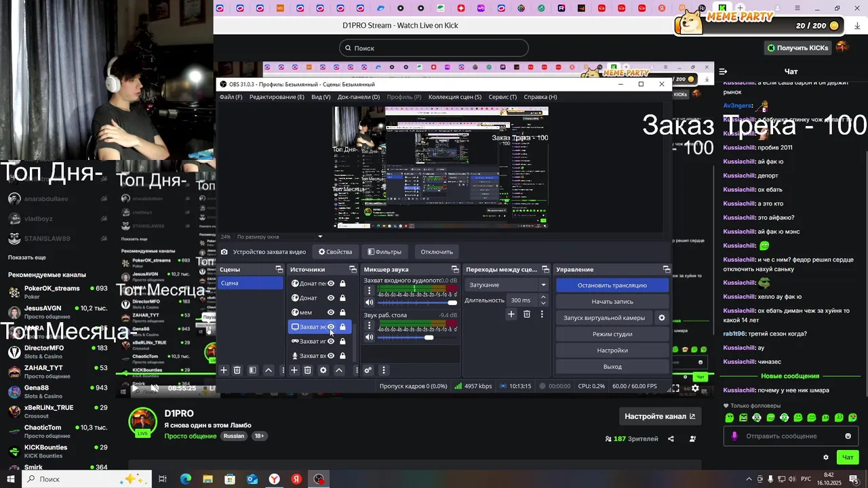Toggle visibility of Донат source
868x488 pixels.
pyautogui.click(x=331, y=298)
